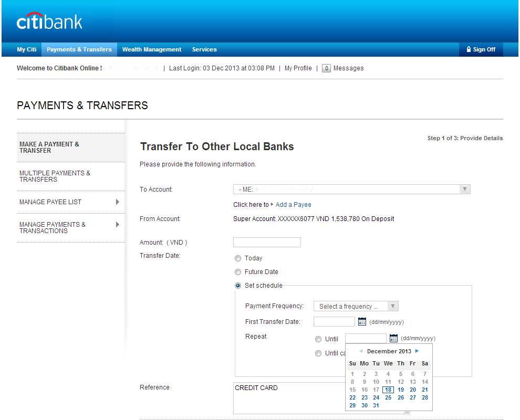Screen dimensions: 520x420
Task: Open the My Citi tab
Action: point(27,49)
